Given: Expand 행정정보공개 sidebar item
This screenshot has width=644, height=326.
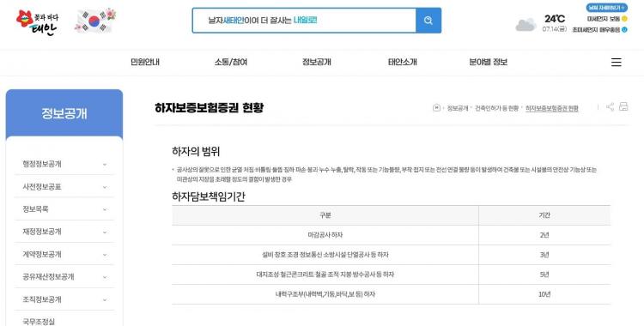Looking at the screenshot, I should [x=64, y=164].
